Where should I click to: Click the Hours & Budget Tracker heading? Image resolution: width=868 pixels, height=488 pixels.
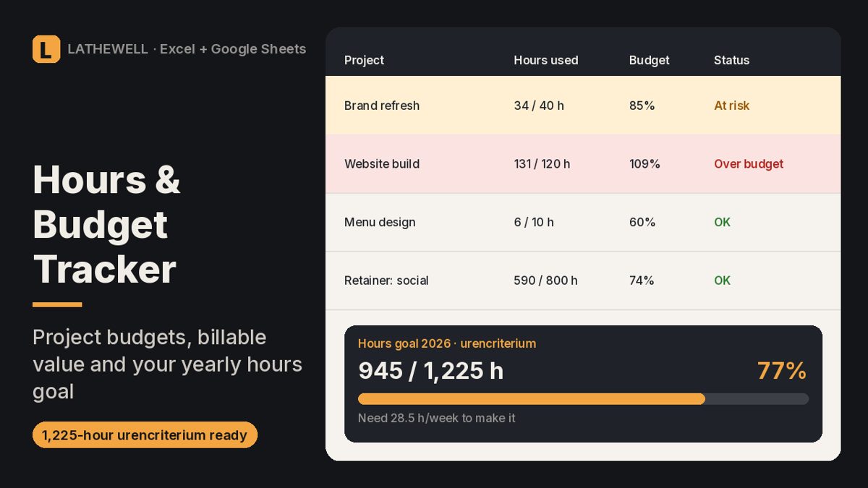[x=106, y=224]
